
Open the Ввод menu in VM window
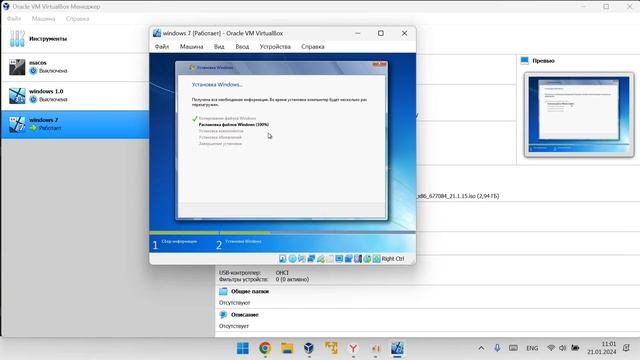point(242,47)
